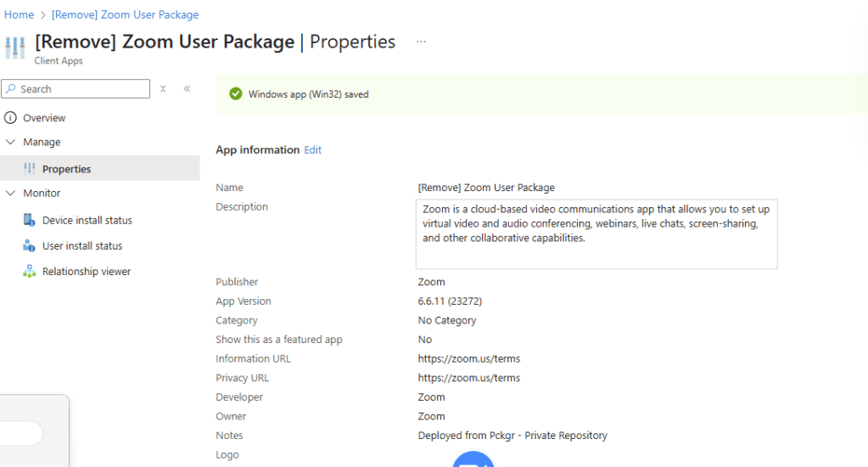Screen dimensions: 868x467
Task: Click the Client Apps icon beside the page title
Action: (15, 48)
